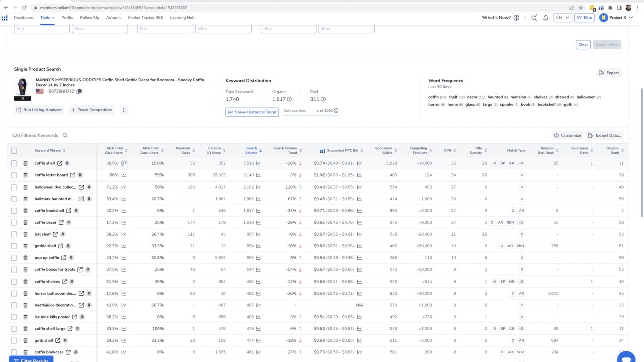The height and width of the screenshot is (362, 644).
Task: Go to Dashboard tab
Action: (24, 18)
